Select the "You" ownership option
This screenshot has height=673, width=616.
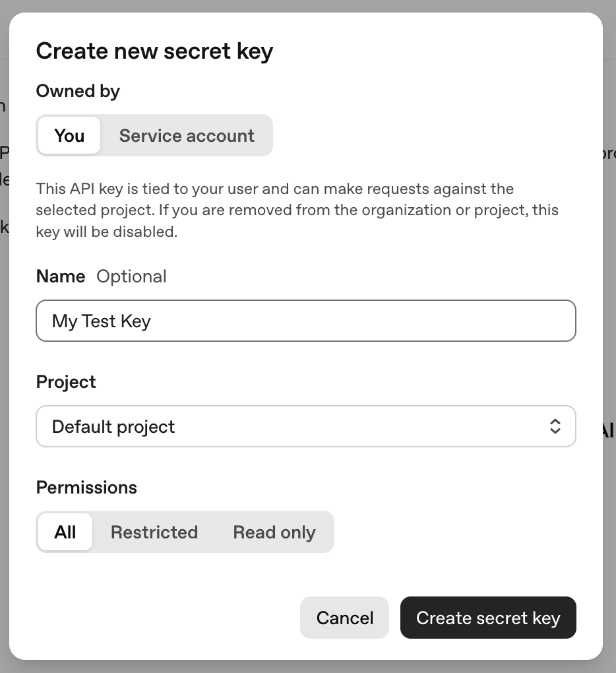coord(69,136)
